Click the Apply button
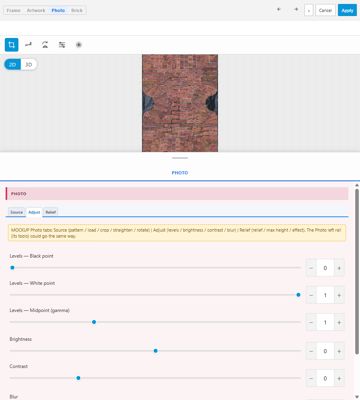Viewport: 360px width, 400px height. point(347,10)
